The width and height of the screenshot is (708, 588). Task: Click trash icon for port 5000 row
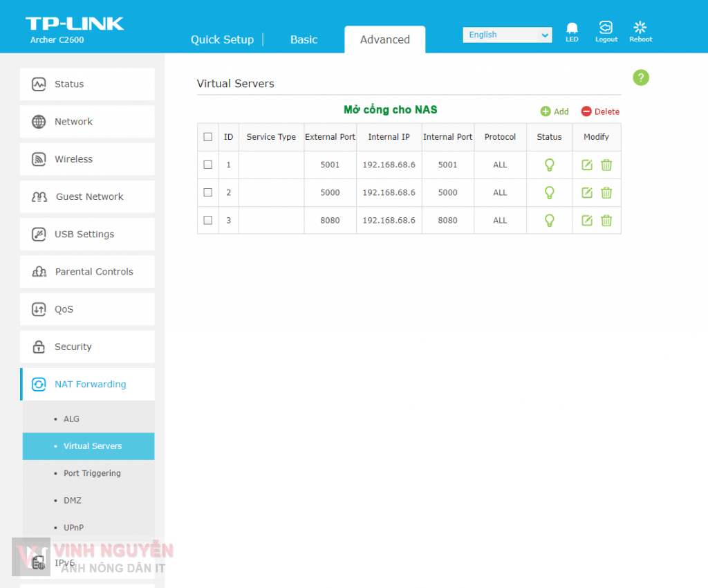coord(606,192)
